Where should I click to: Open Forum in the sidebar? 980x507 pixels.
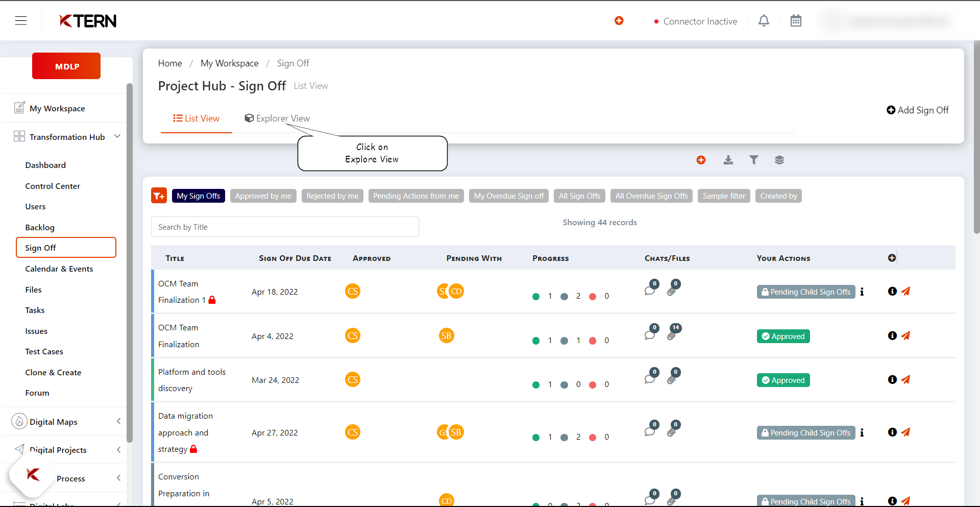tap(37, 393)
